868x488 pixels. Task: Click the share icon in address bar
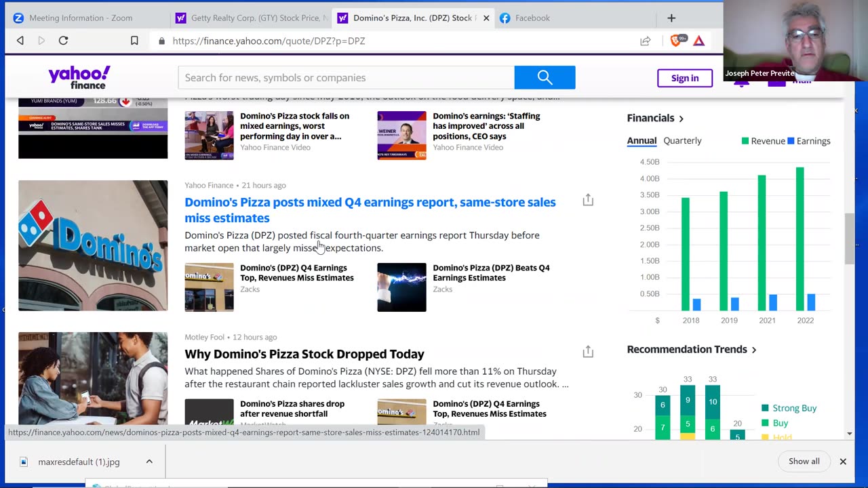click(x=646, y=41)
